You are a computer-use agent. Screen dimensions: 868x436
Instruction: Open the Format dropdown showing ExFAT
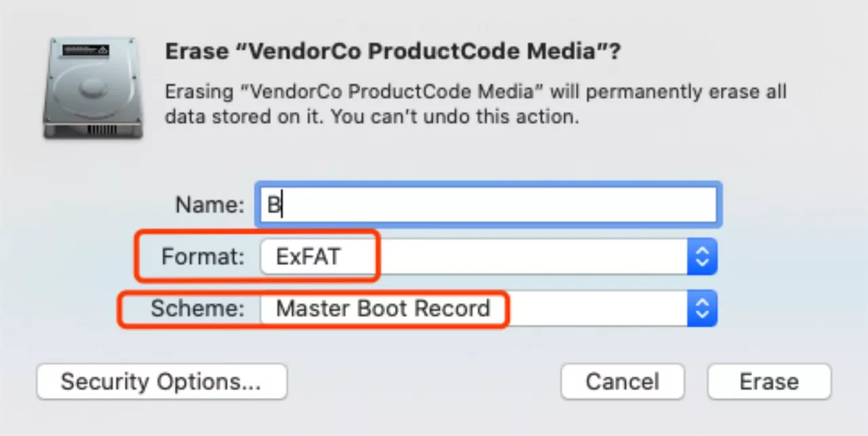(x=488, y=256)
